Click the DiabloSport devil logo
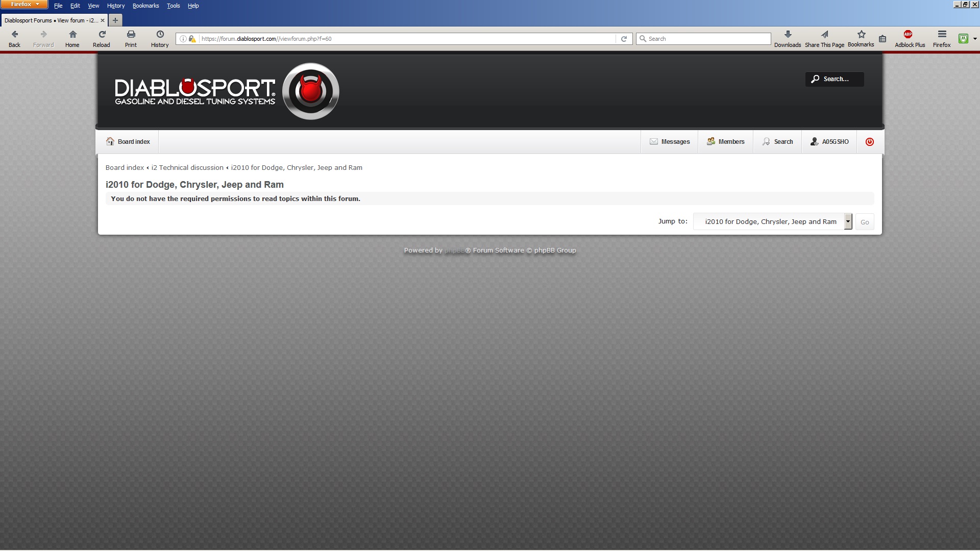The image size is (980, 551). point(310,91)
